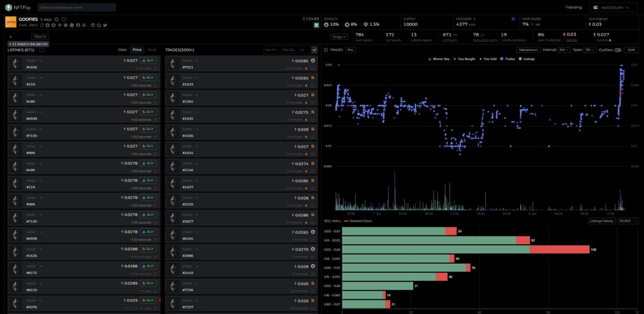Sort listings by Rank
This screenshot has height=314, width=644.
coord(152,50)
